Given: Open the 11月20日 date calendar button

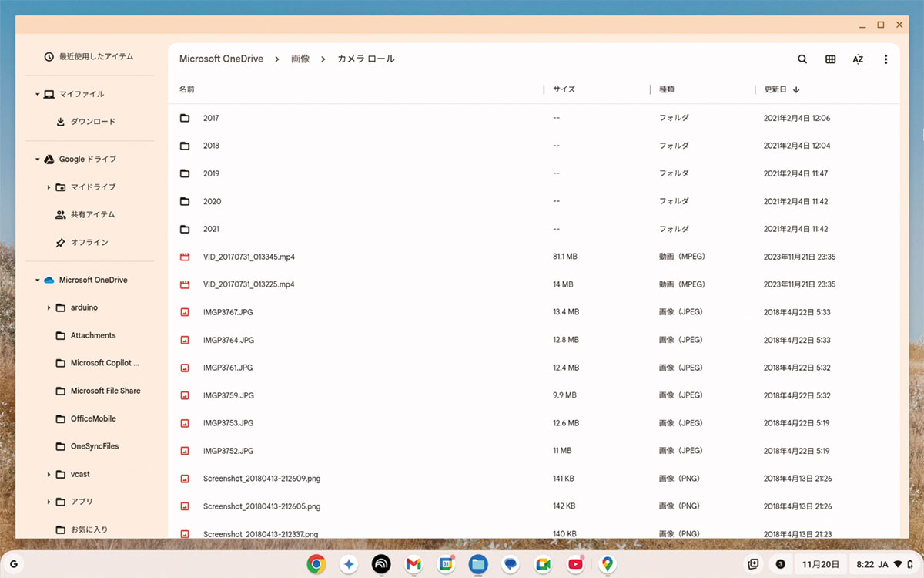Looking at the screenshot, I should 819,564.
